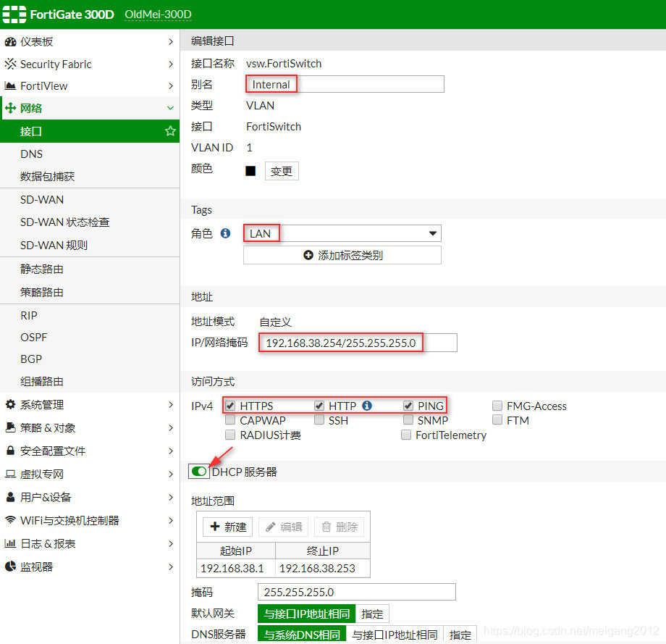Click the dashboard gauge icon
666x644 pixels.
pyautogui.click(x=10, y=42)
